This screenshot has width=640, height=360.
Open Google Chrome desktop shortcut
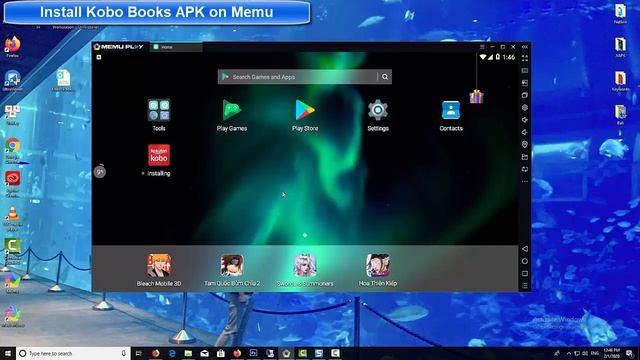point(13,150)
